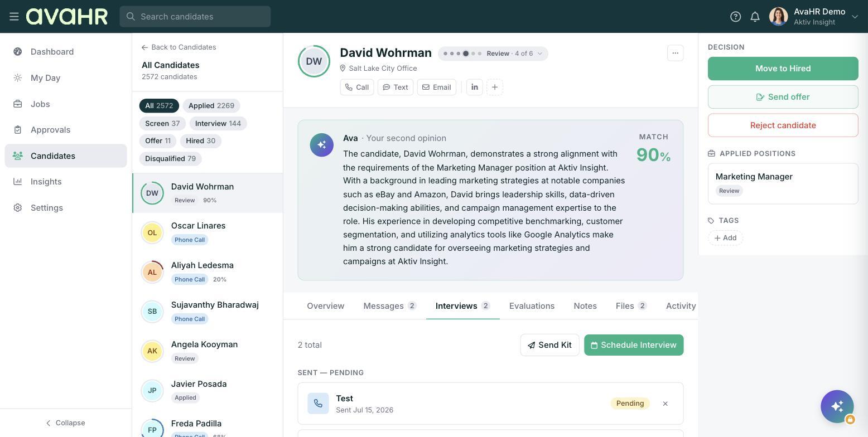Switch to the Activity tab

[x=681, y=306]
